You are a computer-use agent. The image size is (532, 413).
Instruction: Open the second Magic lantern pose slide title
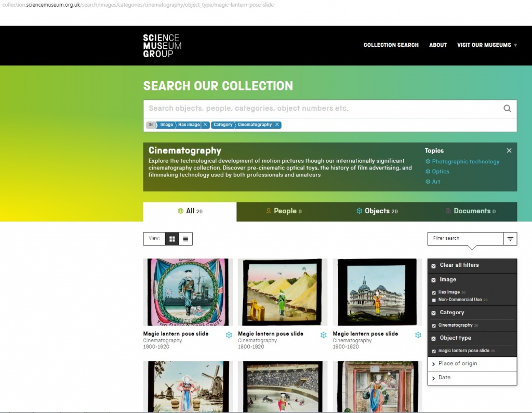tap(270, 334)
